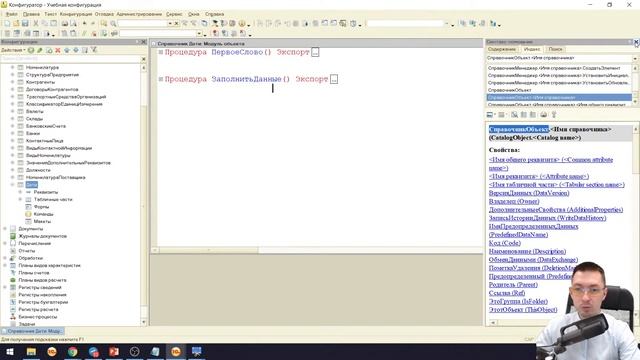Open the Справка menu
This screenshot has width=640, height=360.
pos(214,14)
